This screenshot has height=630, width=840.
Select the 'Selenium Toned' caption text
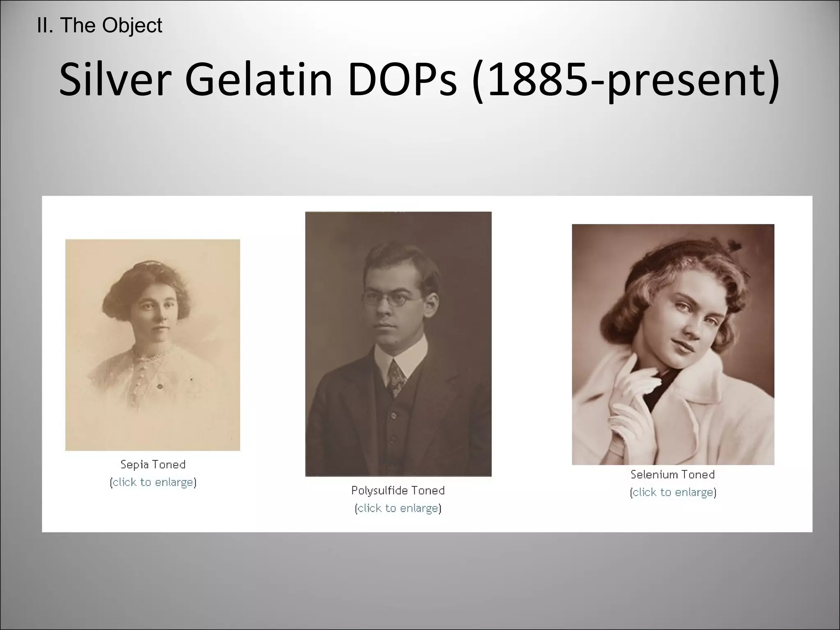pyautogui.click(x=673, y=475)
